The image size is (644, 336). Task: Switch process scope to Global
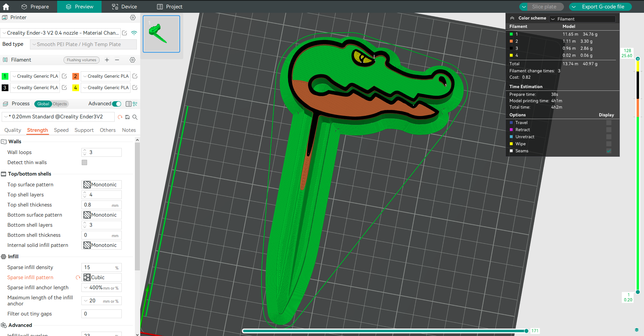coord(43,104)
